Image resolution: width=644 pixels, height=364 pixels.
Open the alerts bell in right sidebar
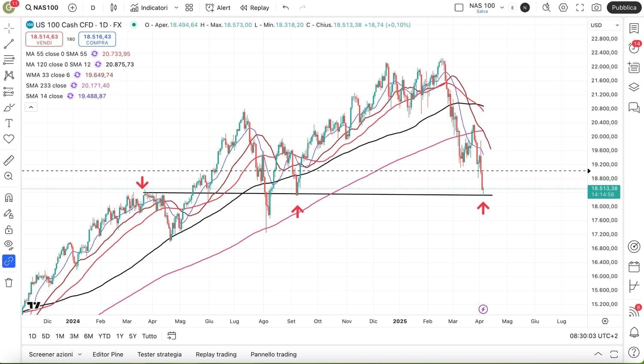[x=634, y=332]
